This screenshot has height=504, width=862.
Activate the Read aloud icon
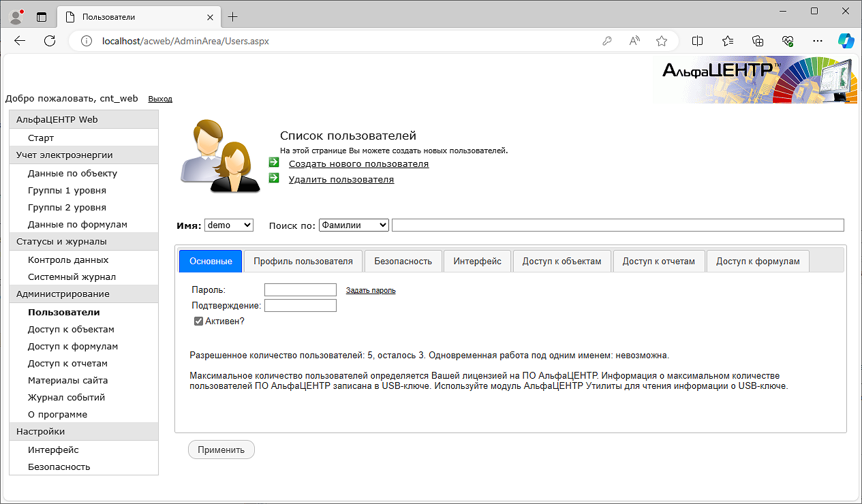pyautogui.click(x=634, y=41)
